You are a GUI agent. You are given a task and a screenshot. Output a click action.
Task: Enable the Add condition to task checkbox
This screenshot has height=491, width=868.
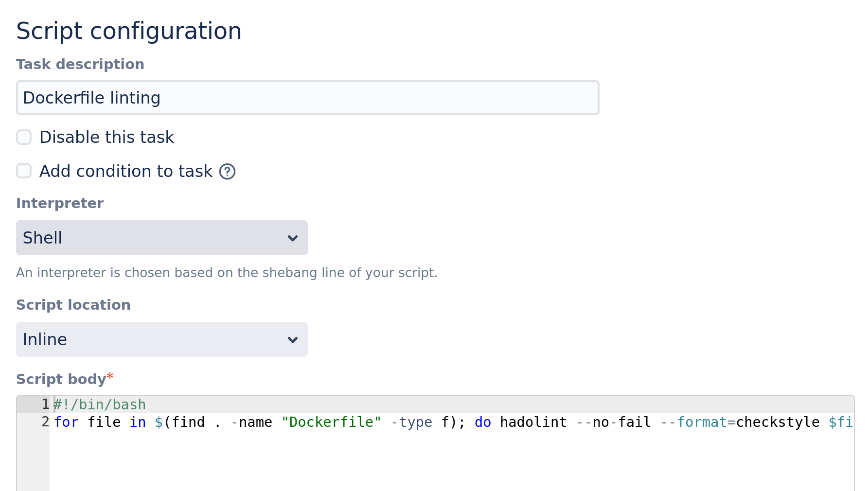click(24, 171)
